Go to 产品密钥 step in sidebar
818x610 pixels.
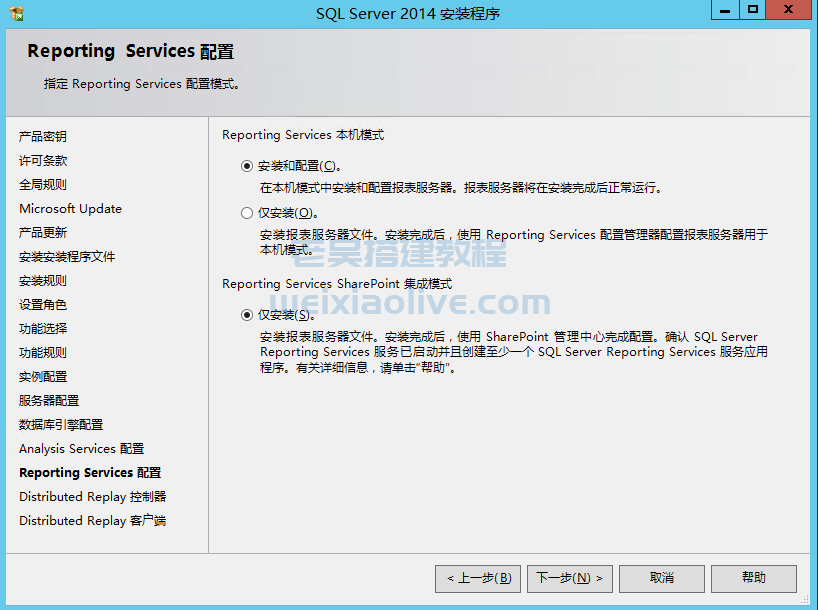(x=43, y=137)
